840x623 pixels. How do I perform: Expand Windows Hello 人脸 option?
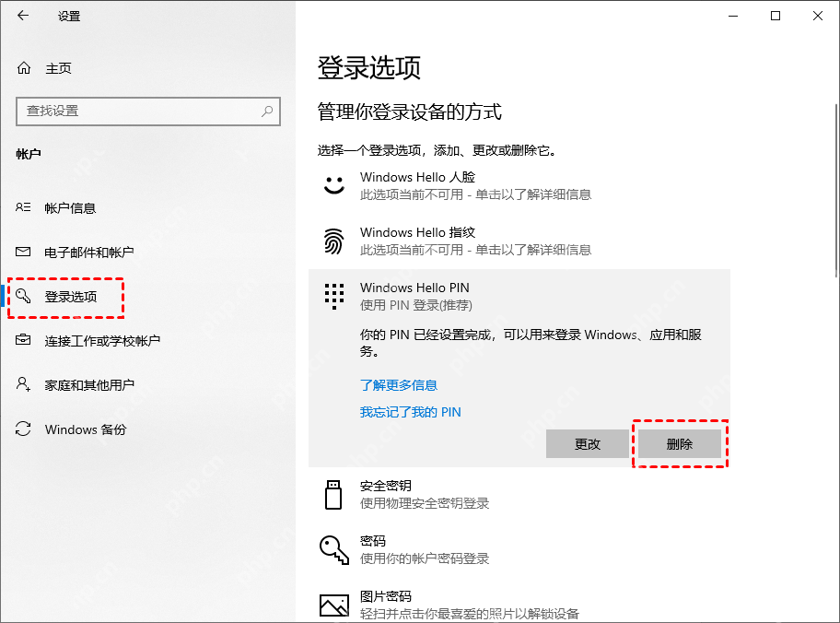pyautogui.click(x=519, y=185)
